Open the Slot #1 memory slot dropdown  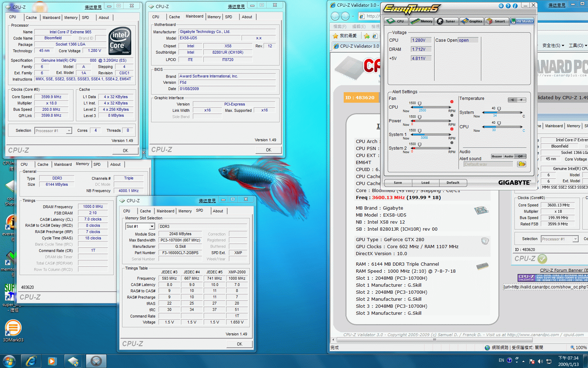(152, 226)
